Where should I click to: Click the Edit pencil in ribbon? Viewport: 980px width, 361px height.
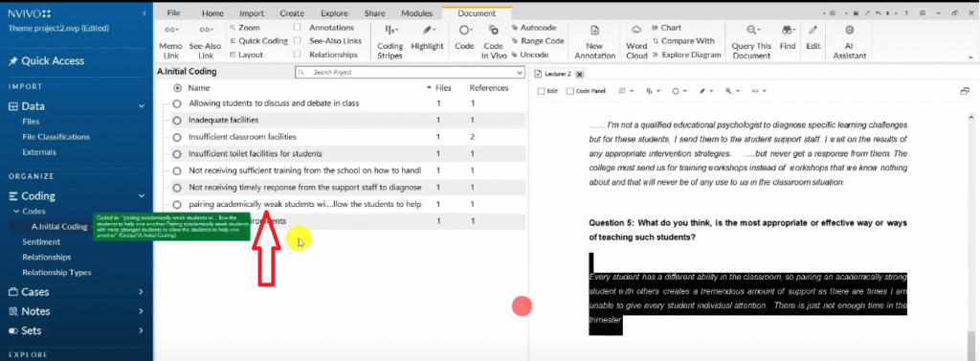[813, 37]
